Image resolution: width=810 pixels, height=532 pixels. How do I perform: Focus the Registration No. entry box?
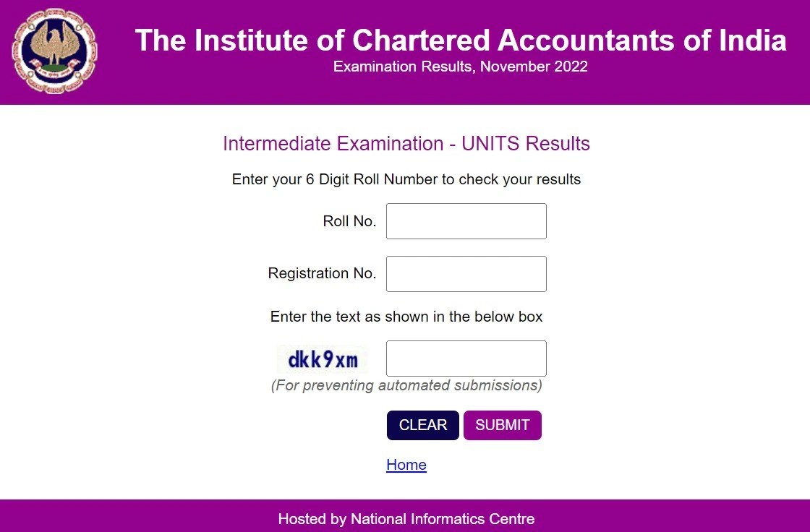click(466, 273)
